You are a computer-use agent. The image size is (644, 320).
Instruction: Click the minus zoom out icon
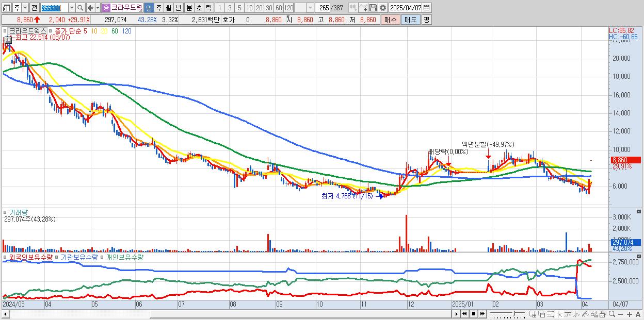coord(620,314)
